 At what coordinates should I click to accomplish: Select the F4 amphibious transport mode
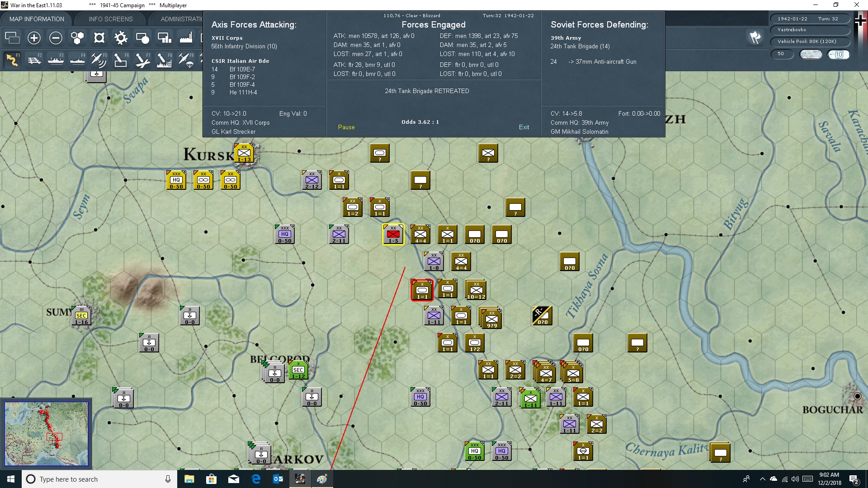(77, 60)
